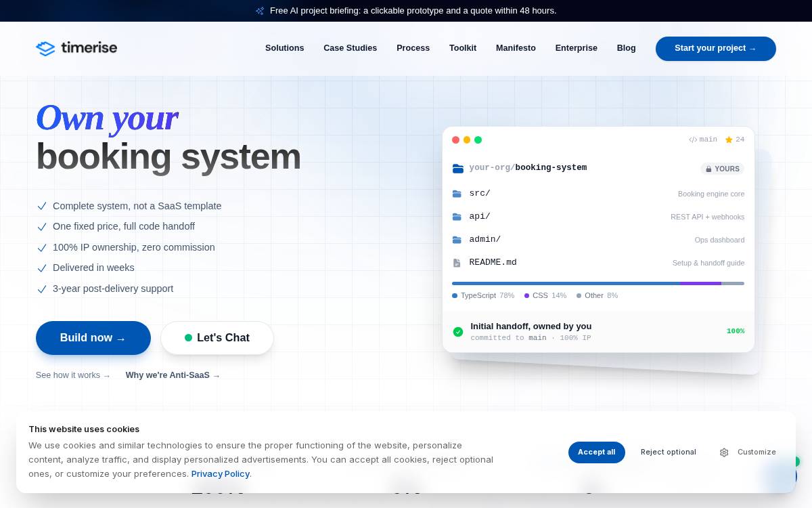Screen dimensions: 812x508
Task: Open Why we're Anti-SaaS link
Action: click(173, 375)
